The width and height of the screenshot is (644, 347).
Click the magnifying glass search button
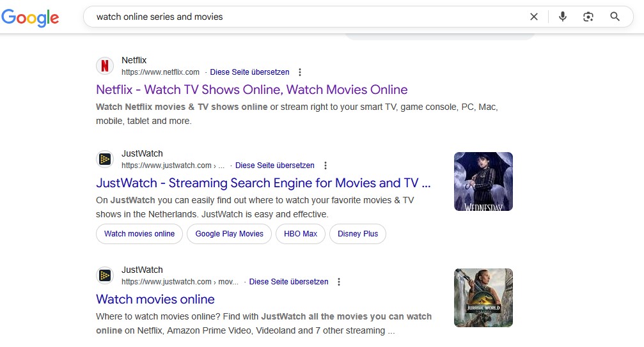(615, 17)
